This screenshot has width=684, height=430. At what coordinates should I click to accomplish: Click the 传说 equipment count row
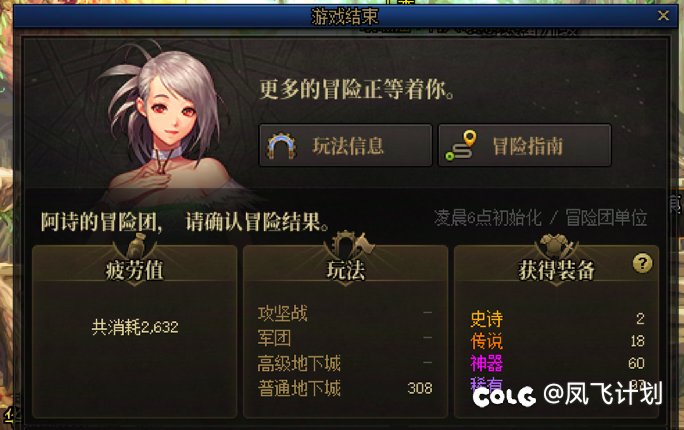(x=557, y=341)
